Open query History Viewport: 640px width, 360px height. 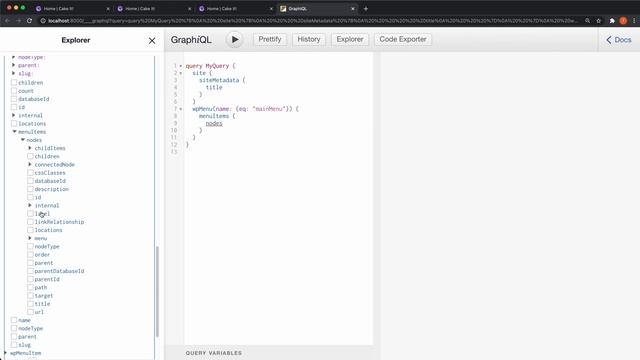coord(309,39)
